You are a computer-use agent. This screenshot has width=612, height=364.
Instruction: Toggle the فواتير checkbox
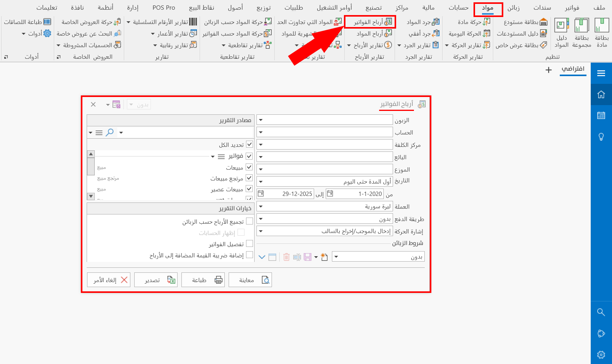pyautogui.click(x=249, y=156)
